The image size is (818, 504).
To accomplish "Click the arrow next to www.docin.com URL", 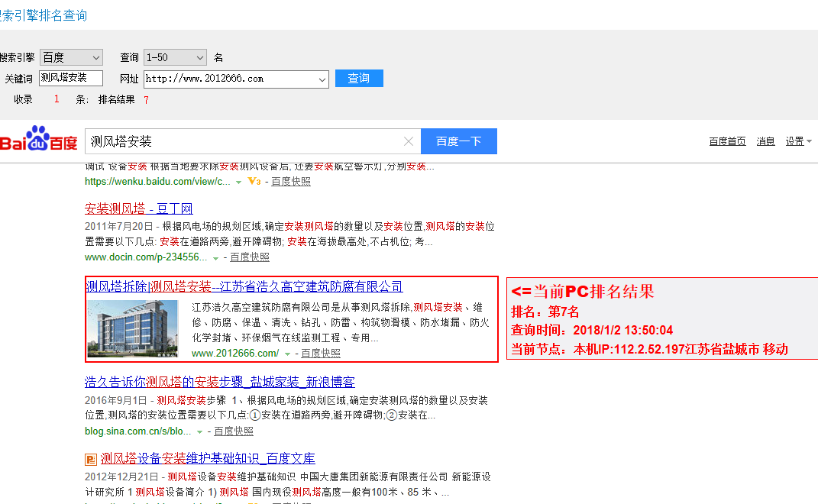I will (216, 258).
